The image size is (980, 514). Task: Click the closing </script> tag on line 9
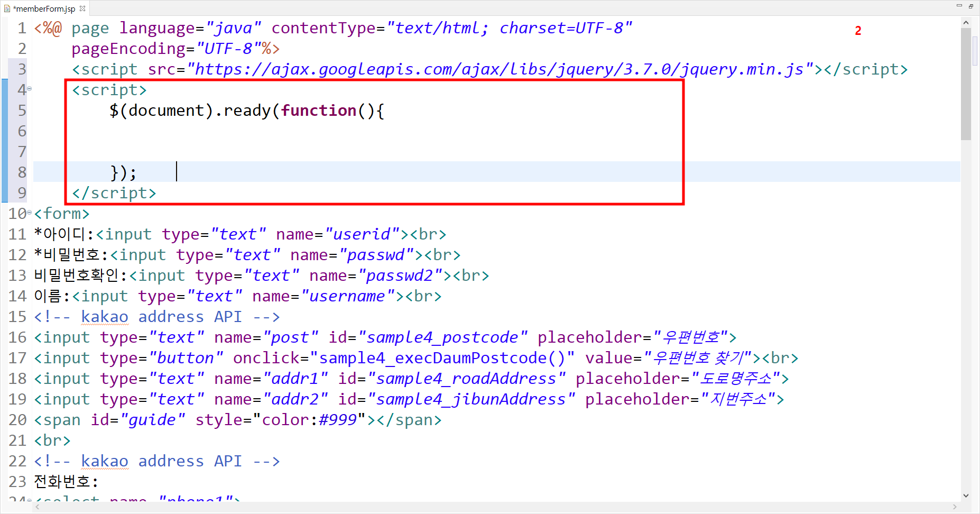click(x=114, y=193)
